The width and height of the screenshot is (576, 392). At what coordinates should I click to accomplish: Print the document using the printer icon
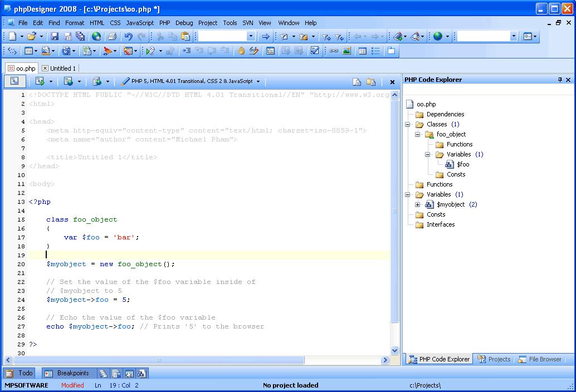[113, 36]
